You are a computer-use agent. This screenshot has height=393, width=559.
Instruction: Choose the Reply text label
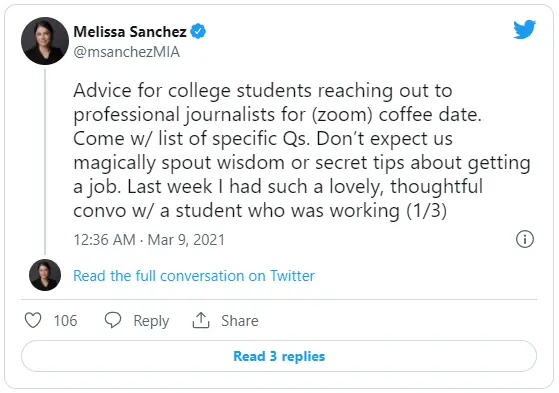pyautogui.click(x=151, y=321)
